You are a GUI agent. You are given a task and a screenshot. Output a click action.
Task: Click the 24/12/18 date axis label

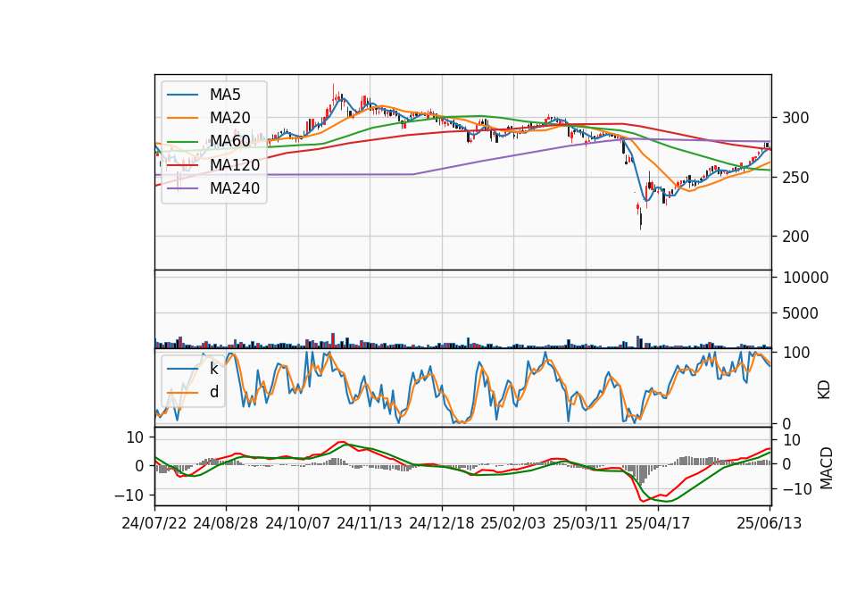[442, 523]
